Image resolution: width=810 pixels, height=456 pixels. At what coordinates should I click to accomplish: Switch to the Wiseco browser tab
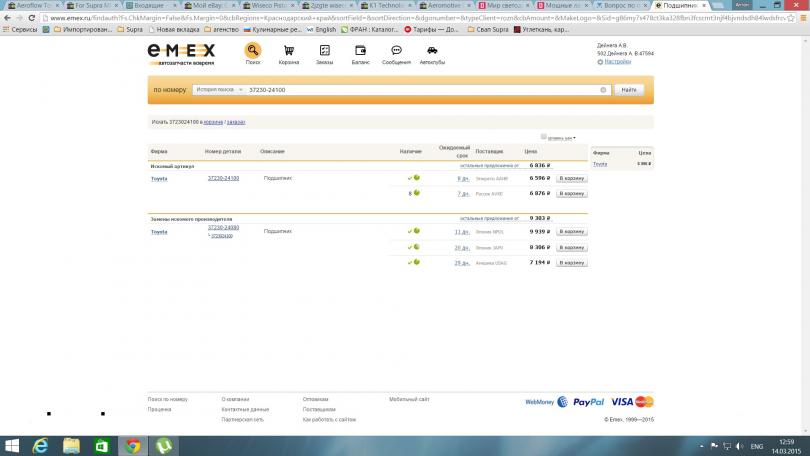(267, 5)
